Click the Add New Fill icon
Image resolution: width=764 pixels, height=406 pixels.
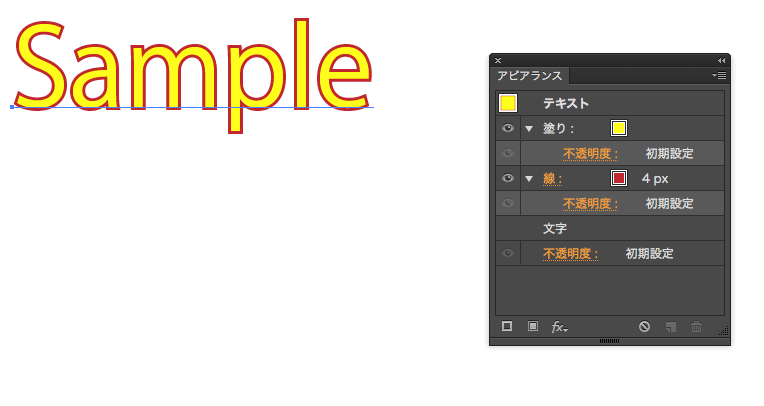(533, 326)
